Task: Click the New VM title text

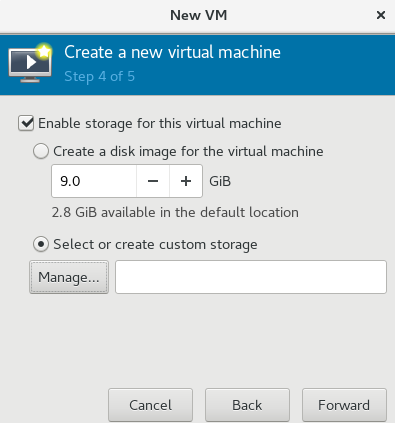Action: [199, 15]
